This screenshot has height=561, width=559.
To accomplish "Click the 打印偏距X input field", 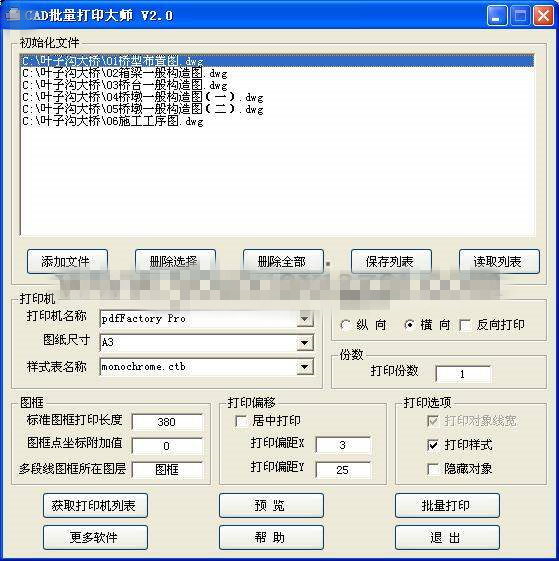I will point(343,445).
